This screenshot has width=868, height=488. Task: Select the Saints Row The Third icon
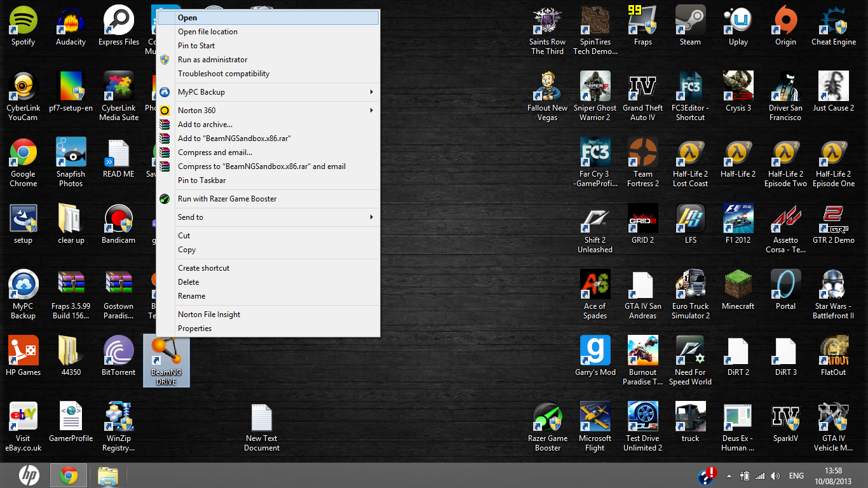click(x=547, y=30)
